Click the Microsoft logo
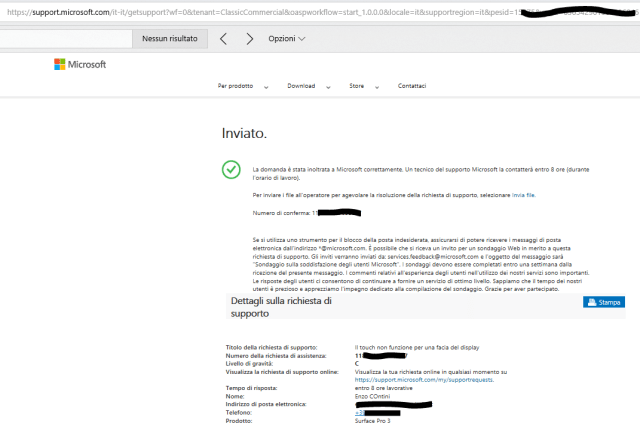 [80, 65]
